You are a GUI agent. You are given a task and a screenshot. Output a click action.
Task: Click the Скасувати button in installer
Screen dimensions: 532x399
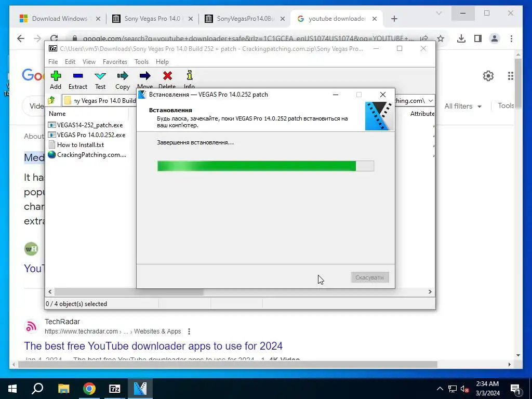(x=369, y=277)
